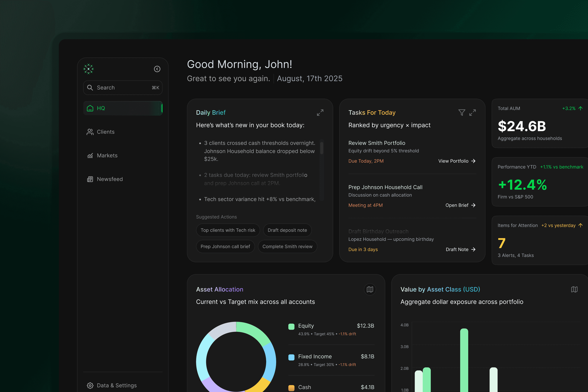Click the $24.6B Total AUM value
Viewport: 588px width, 392px height.
pos(522,126)
